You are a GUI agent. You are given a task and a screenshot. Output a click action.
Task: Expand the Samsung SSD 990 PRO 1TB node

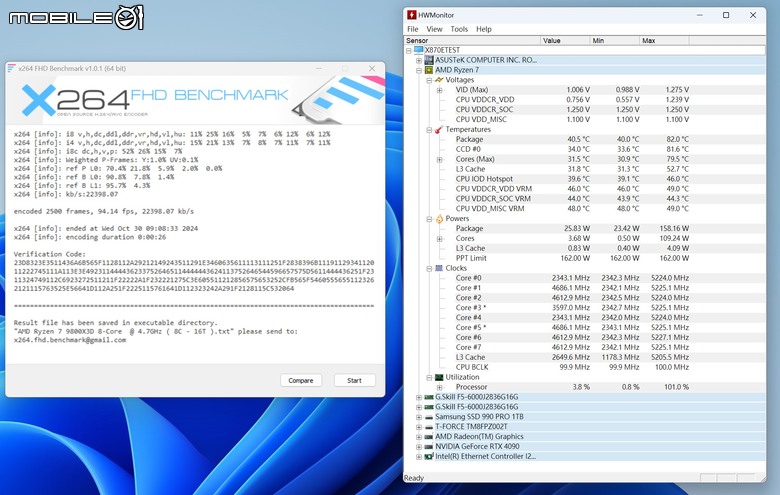pyautogui.click(x=419, y=417)
